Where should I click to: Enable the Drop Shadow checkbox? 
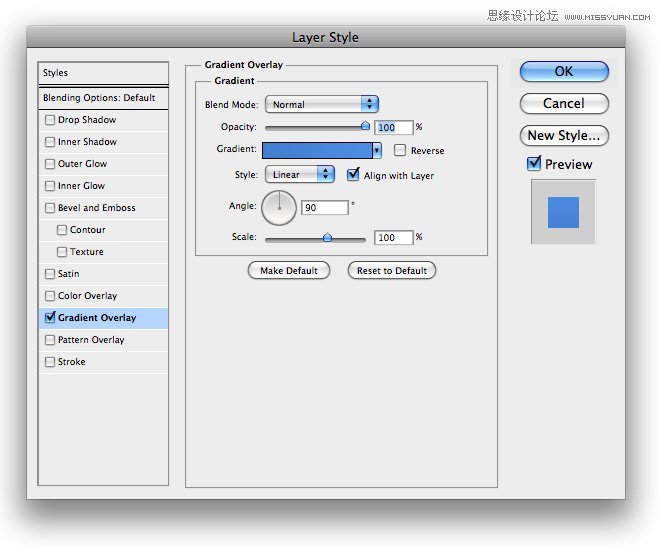tap(50, 120)
